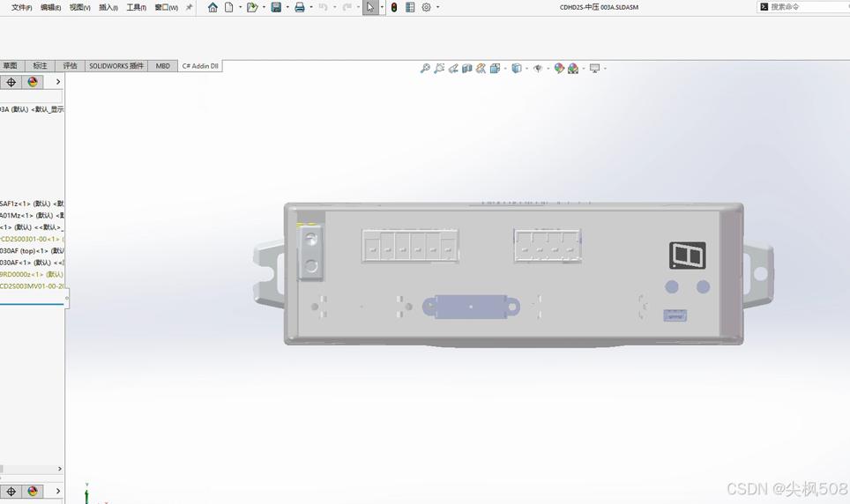Click the Previous View icon
Screen dimensions: 850x504
tap(453, 68)
